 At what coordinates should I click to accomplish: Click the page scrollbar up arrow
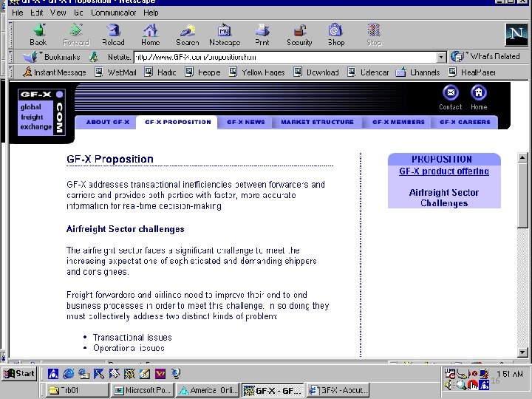[x=522, y=157]
